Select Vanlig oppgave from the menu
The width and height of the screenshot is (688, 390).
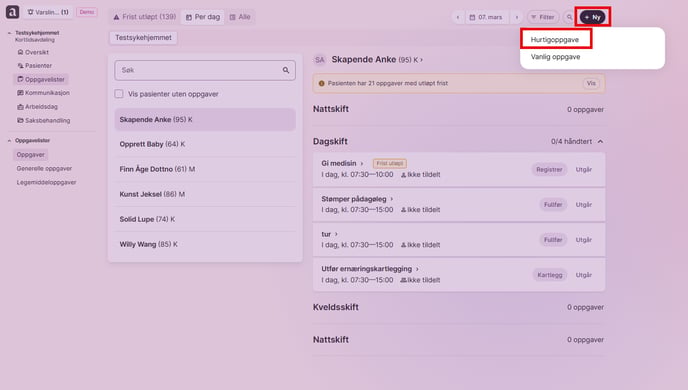555,57
